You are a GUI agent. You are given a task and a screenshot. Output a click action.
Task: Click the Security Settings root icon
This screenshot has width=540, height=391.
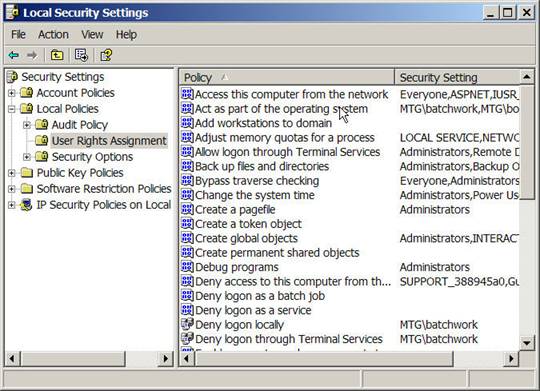click(x=12, y=77)
